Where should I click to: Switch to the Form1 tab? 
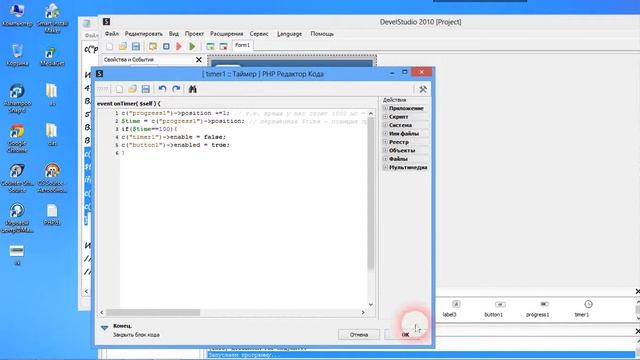pyautogui.click(x=242, y=45)
